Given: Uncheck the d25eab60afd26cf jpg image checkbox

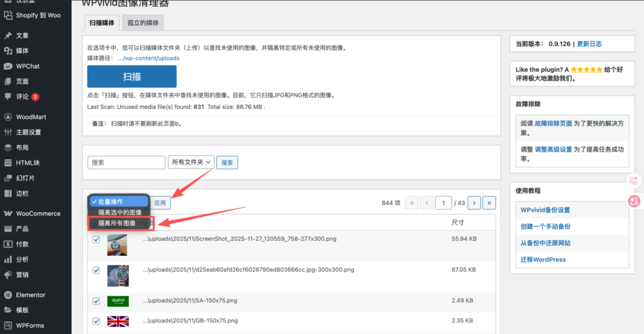Looking at the screenshot, I should [x=96, y=270].
